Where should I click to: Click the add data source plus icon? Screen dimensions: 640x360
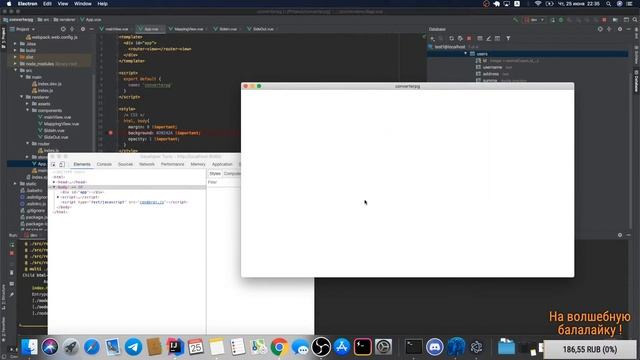click(432, 38)
